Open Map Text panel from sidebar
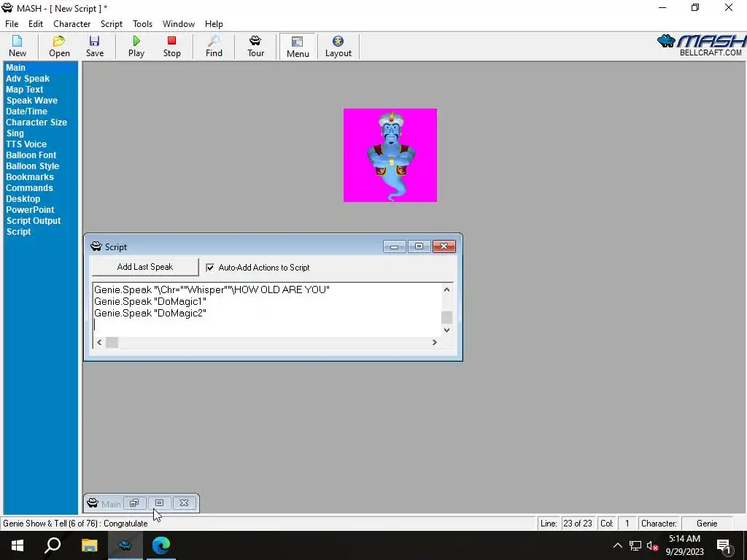The height and width of the screenshot is (560, 747). (25, 90)
